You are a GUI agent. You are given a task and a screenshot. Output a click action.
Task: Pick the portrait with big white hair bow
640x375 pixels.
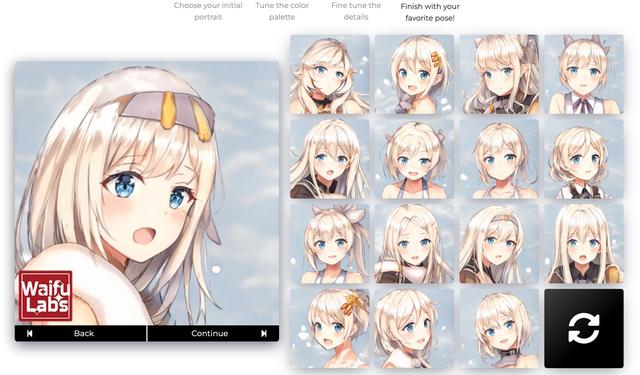(330, 244)
